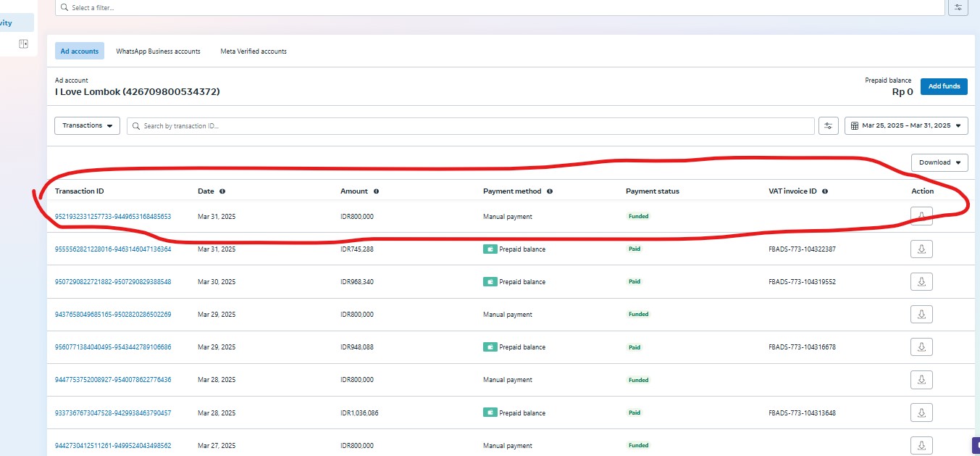
Task: Download the receipt for the IDR745,288 transaction
Action: 921,249
